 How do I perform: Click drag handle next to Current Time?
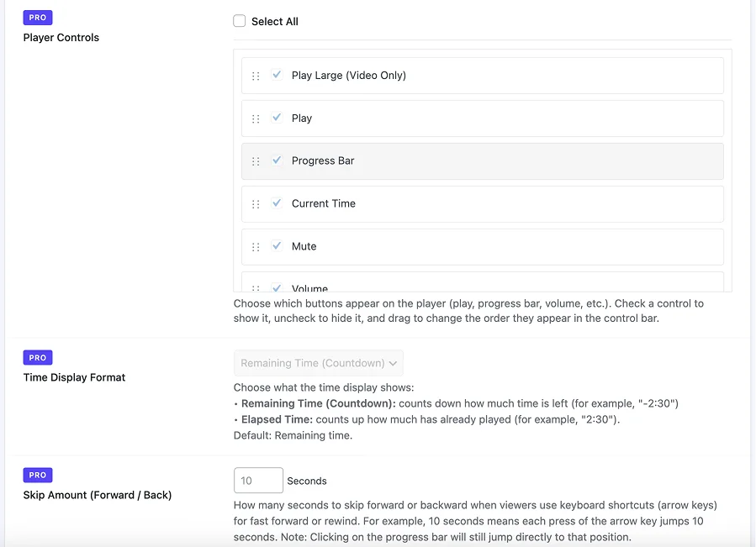256,204
